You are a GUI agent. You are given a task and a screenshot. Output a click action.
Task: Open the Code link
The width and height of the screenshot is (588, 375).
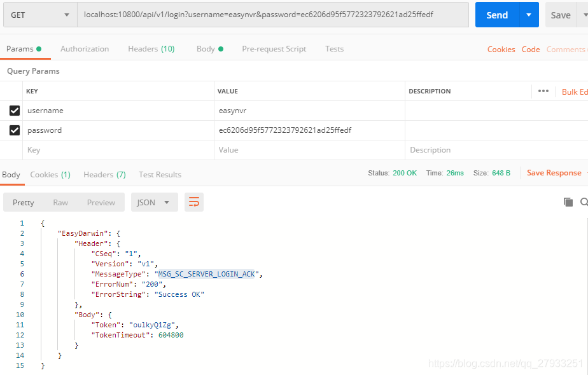point(531,50)
